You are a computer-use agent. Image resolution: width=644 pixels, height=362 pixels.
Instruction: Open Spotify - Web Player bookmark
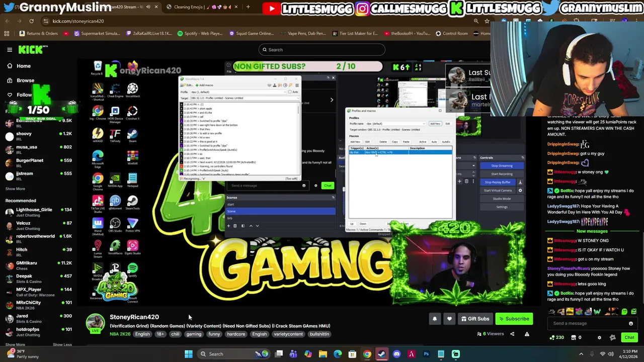click(x=200, y=33)
